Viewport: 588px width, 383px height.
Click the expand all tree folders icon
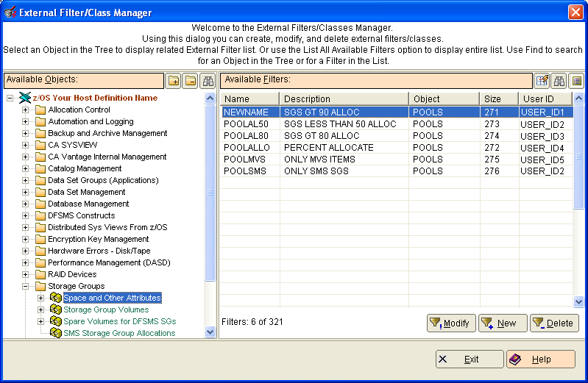pyautogui.click(x=174, y=81)
